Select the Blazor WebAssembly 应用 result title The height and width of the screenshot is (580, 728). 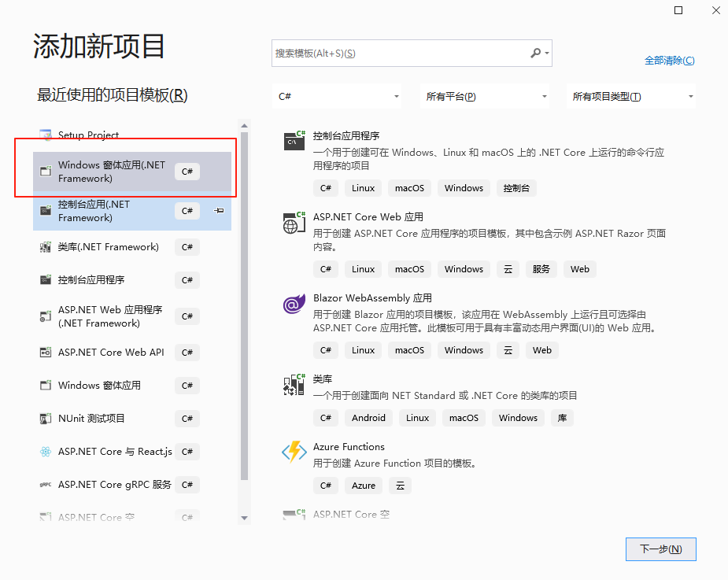372,297
